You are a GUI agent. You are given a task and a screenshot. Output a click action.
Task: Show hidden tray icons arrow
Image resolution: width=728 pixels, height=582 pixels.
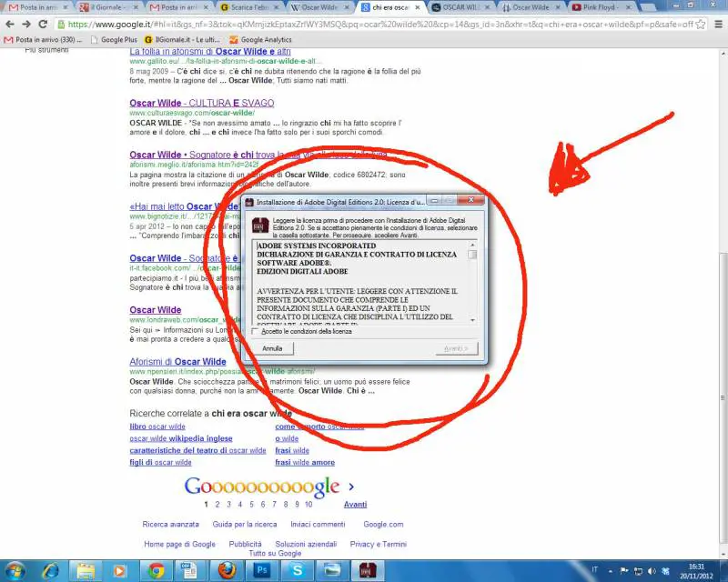point(610,571)
